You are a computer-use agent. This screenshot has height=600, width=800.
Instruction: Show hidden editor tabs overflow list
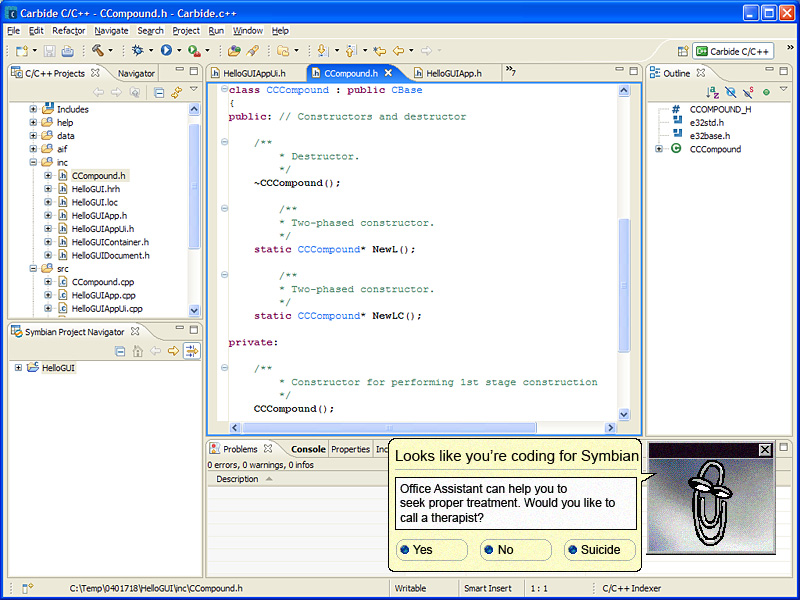pos(510,70)
